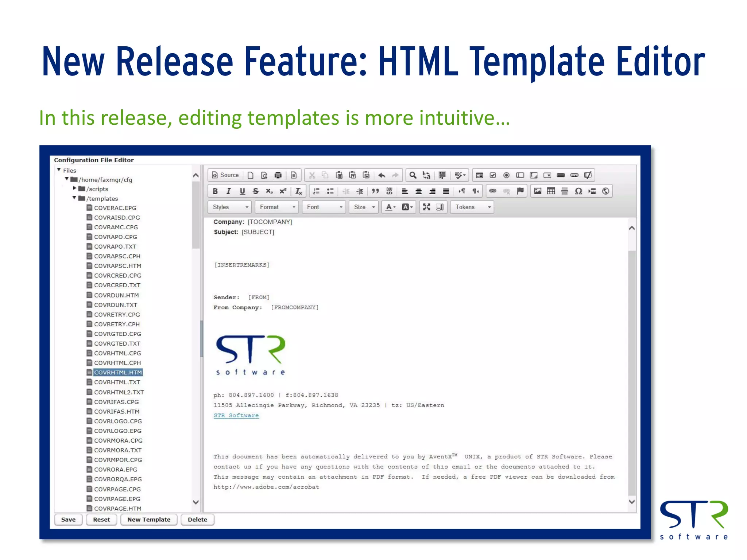Open the Format dropdown
This screenshot has height=560, width=747.
tap(277, 207)
